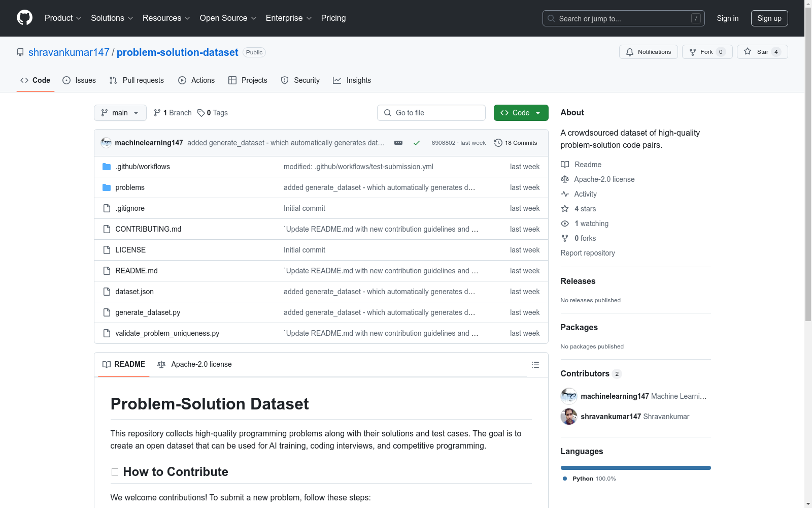The height and width of the screenshot is (508, 812).
Task: Open the Releases heading link
Action: (578, 281)
